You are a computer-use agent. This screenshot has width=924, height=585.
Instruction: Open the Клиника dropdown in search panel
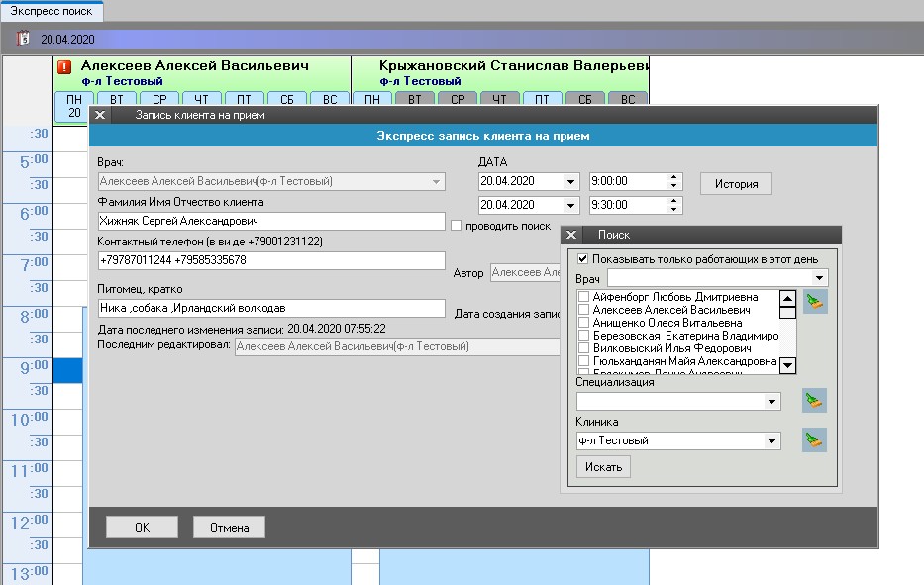(x=772, y=441)
